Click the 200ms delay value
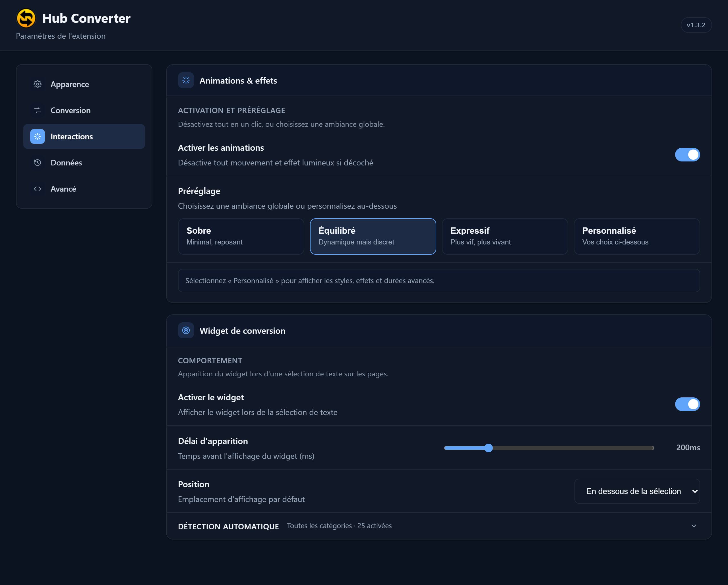 pos(688,448)
